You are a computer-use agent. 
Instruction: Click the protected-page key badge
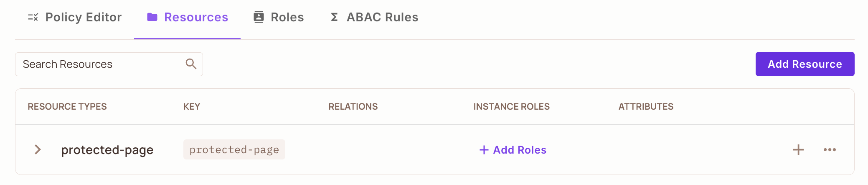(x=234, y=149)
